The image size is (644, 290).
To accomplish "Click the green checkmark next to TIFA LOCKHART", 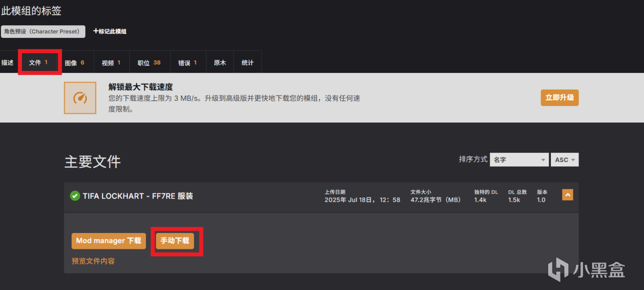I will point(75,196).
